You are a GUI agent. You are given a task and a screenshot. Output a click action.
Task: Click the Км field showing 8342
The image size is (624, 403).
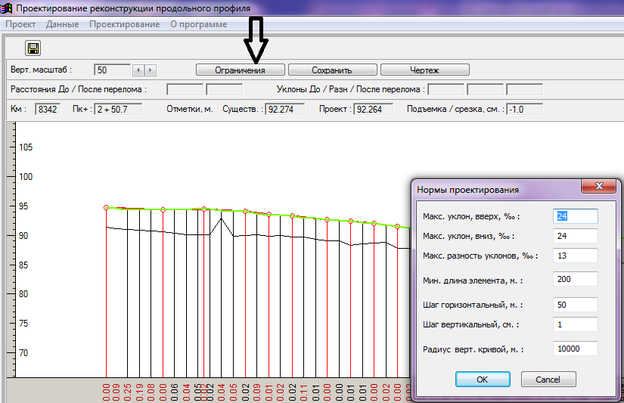click(47, 109)
